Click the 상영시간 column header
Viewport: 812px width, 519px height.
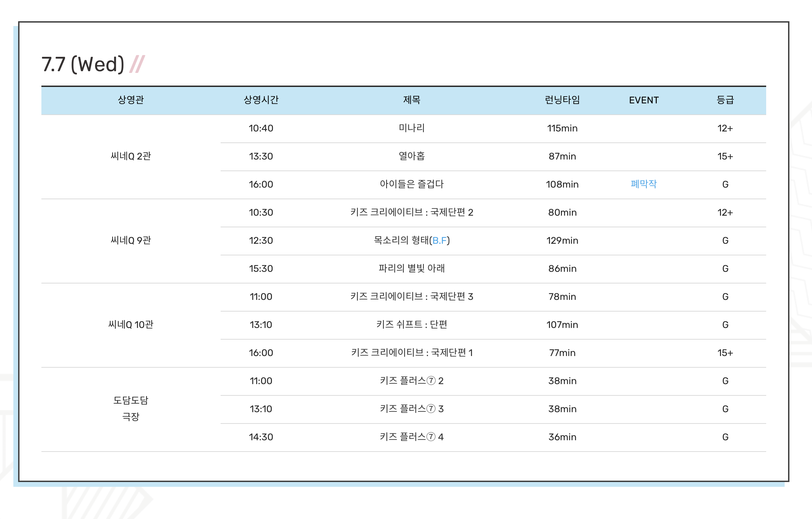(261, 100)
